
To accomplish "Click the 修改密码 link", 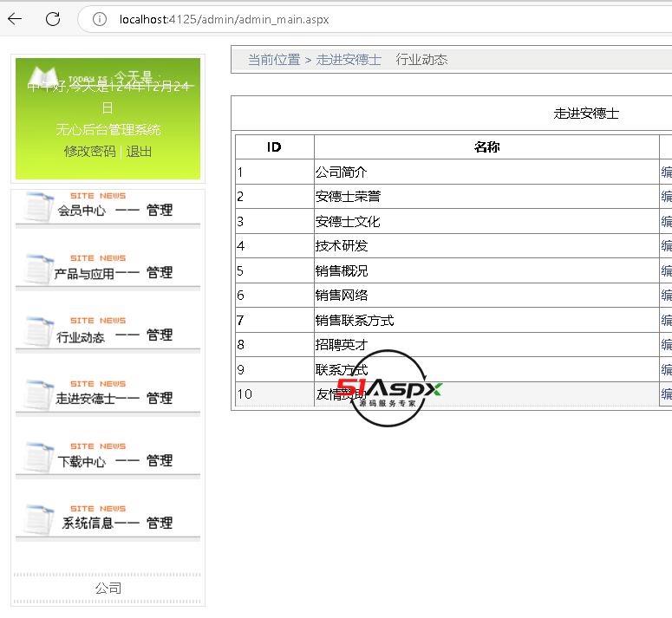I will coord(90,151).
